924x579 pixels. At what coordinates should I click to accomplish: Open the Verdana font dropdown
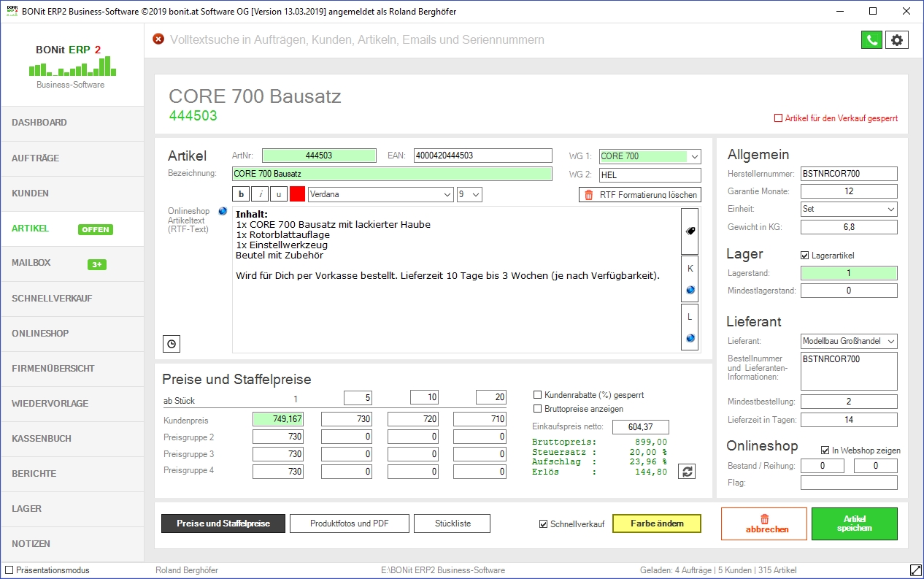[380, 194]
